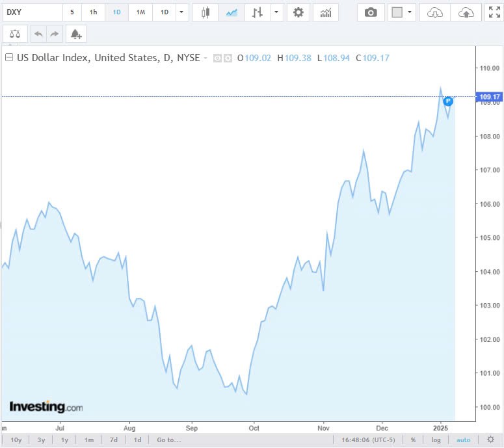Click the blue P marker on chart
This screenshot has height=448, width=504.
coord(448,101)
